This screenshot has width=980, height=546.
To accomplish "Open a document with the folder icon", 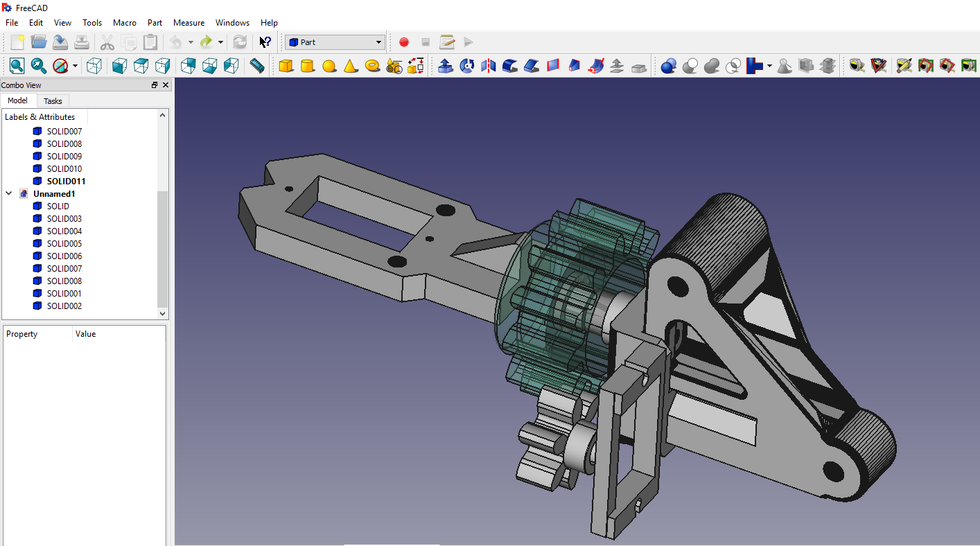I will (39, 42).
